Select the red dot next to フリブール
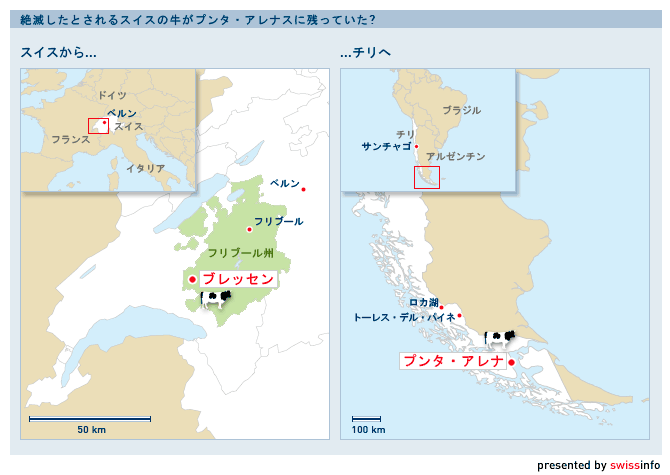Viewport: 670px width, 475px height. click(249, 230)
